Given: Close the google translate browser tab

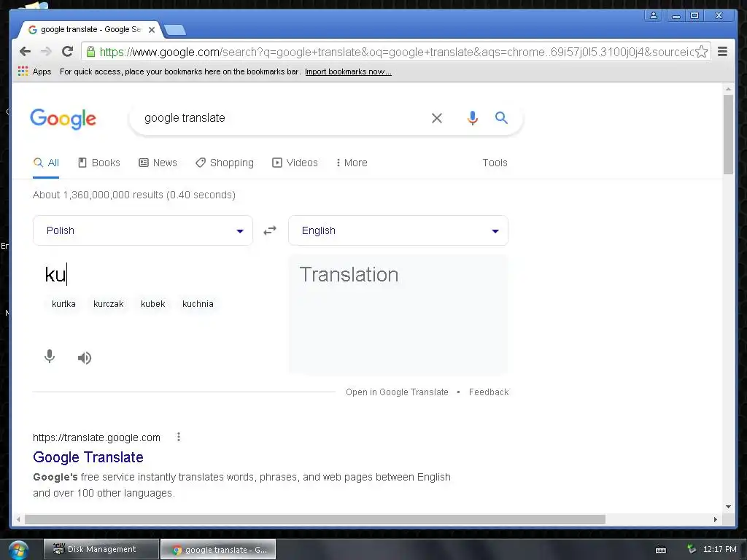Looking at the screenshot, I should (152, 29).
